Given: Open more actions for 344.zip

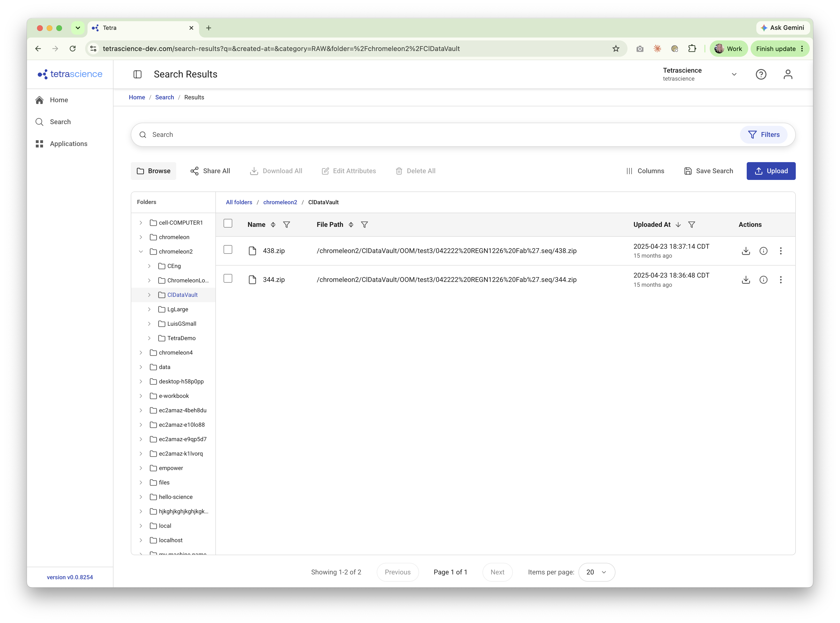Looking at the screenshot, I should pos(780,280).
